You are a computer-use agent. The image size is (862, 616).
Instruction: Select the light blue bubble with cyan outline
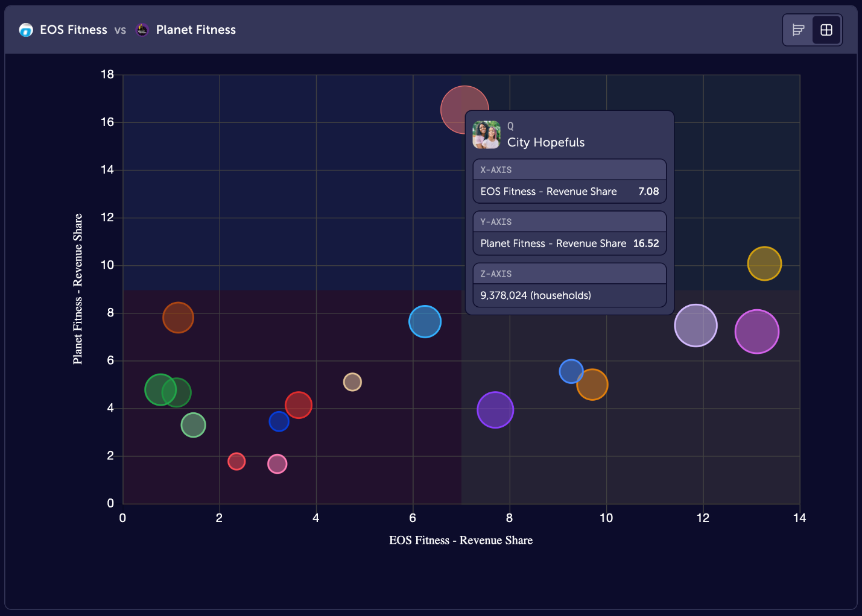(425, 322)
